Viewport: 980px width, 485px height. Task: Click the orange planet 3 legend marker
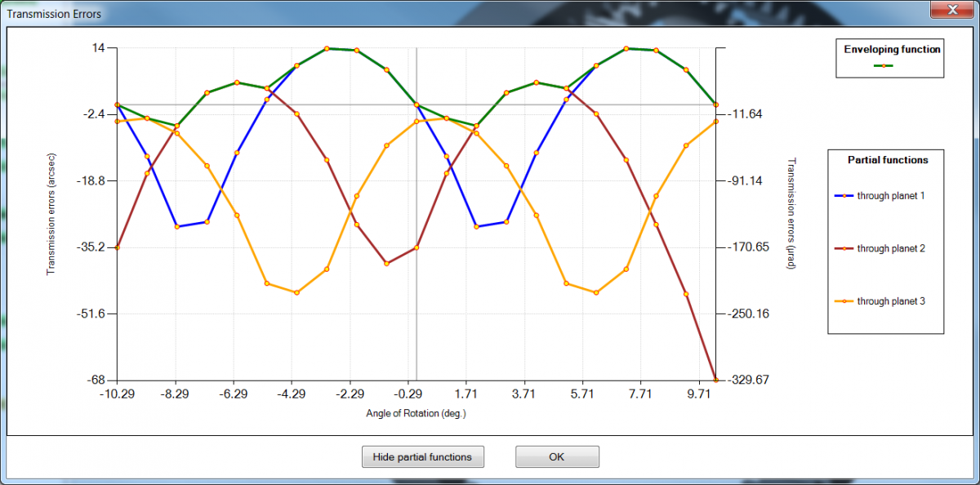click(844, 301)
